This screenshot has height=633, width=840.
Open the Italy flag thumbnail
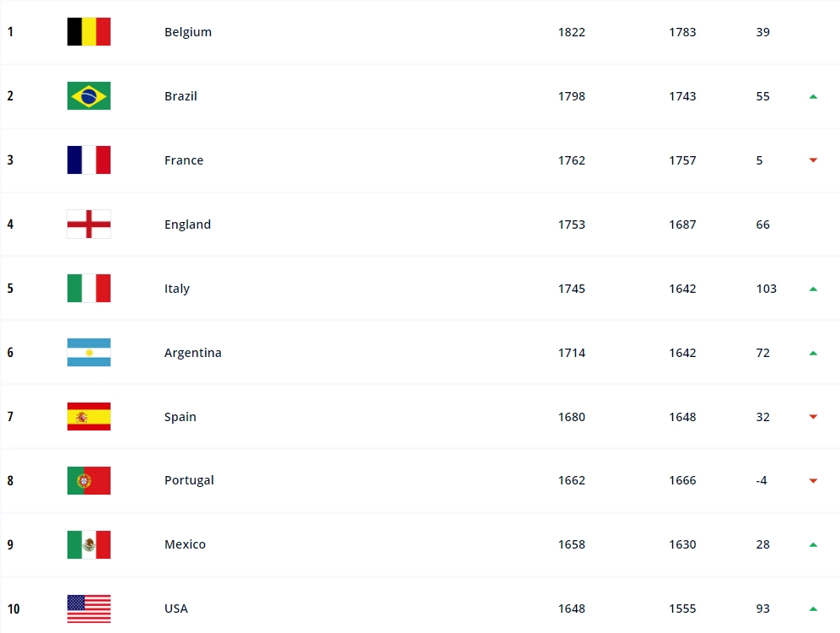tap(89, 289)
